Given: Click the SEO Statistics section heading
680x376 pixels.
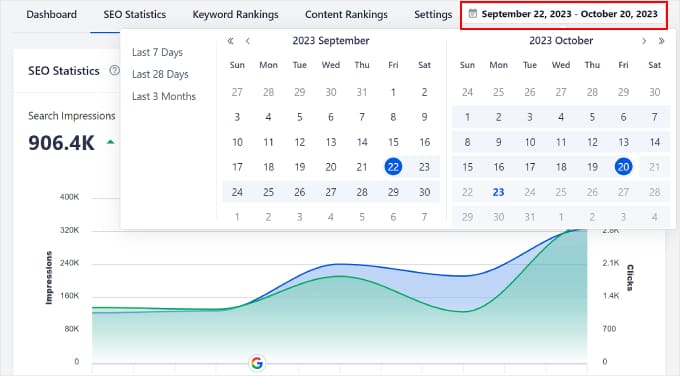Looking at the screenshot, I should [64, 71].
